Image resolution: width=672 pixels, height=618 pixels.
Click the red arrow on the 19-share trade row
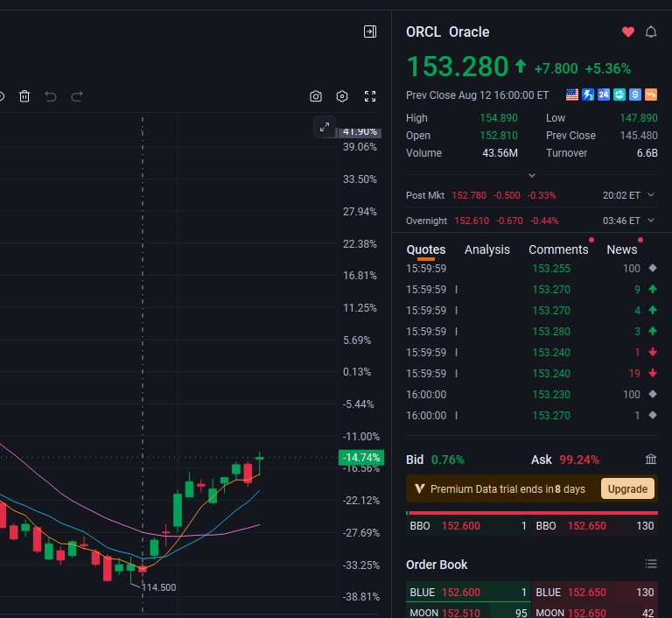point(652,373)
